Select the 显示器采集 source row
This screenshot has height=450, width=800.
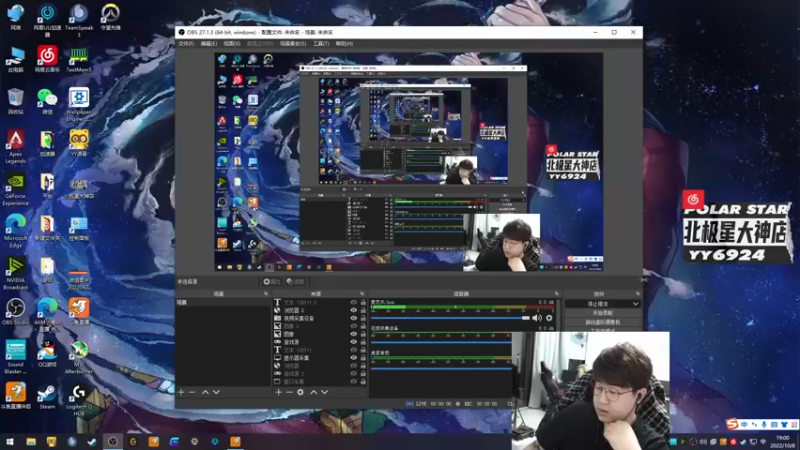320,358
